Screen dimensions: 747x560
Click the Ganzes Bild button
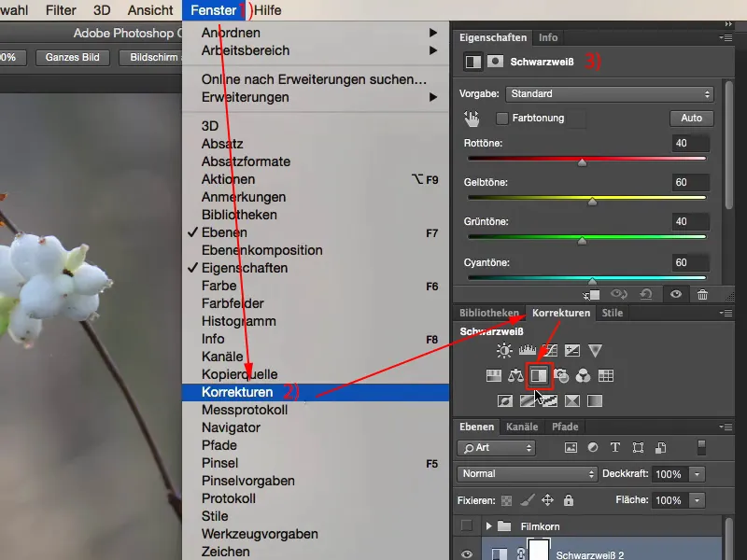(73, 58)
